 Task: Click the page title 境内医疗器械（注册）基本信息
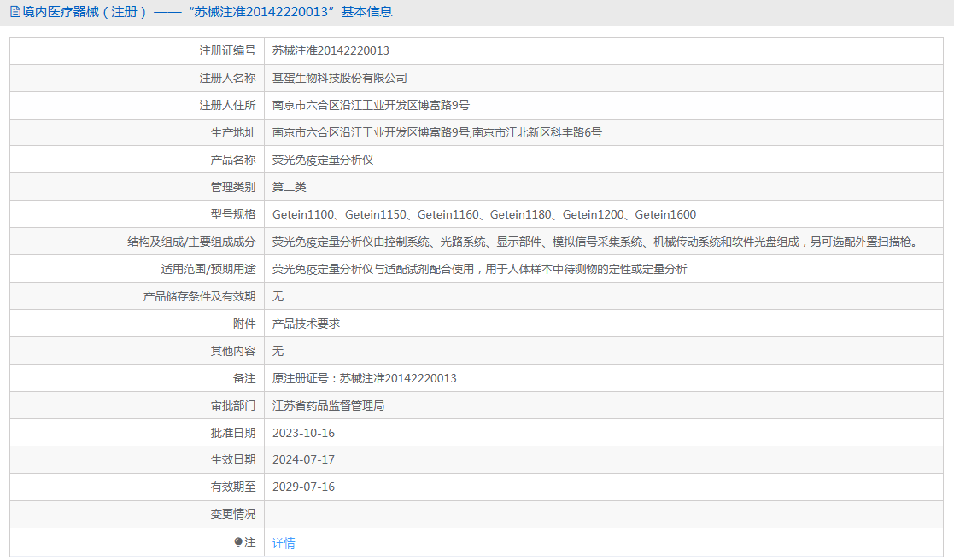pos(207,12)
